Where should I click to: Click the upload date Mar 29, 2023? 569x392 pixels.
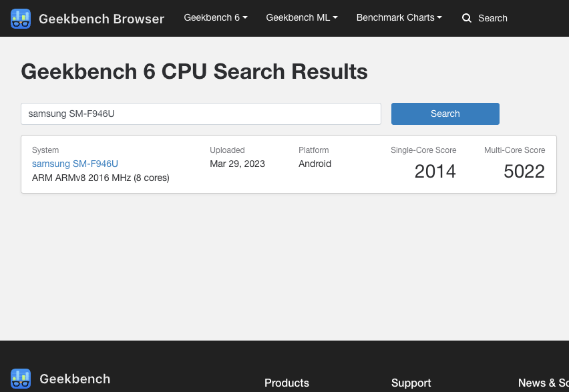[237, 164]
